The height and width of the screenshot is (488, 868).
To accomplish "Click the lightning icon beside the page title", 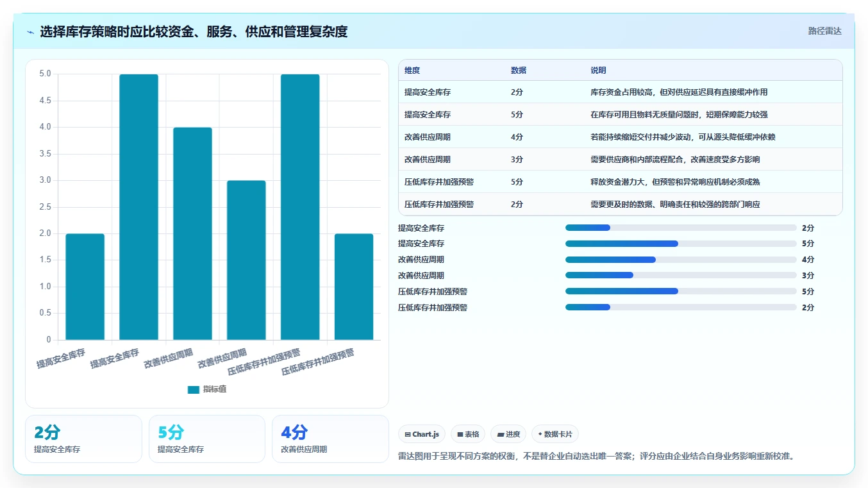I will pos(31,32).
